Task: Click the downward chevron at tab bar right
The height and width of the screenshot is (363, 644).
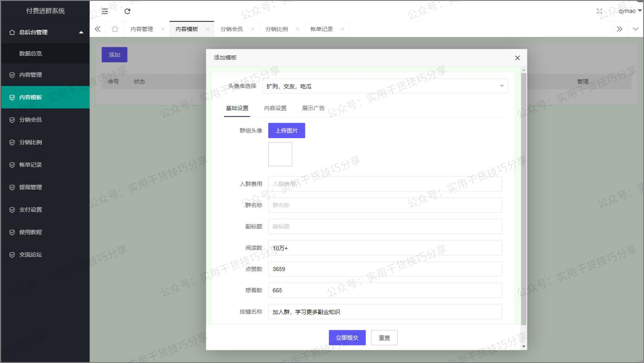Action: (x=636, y=28)
